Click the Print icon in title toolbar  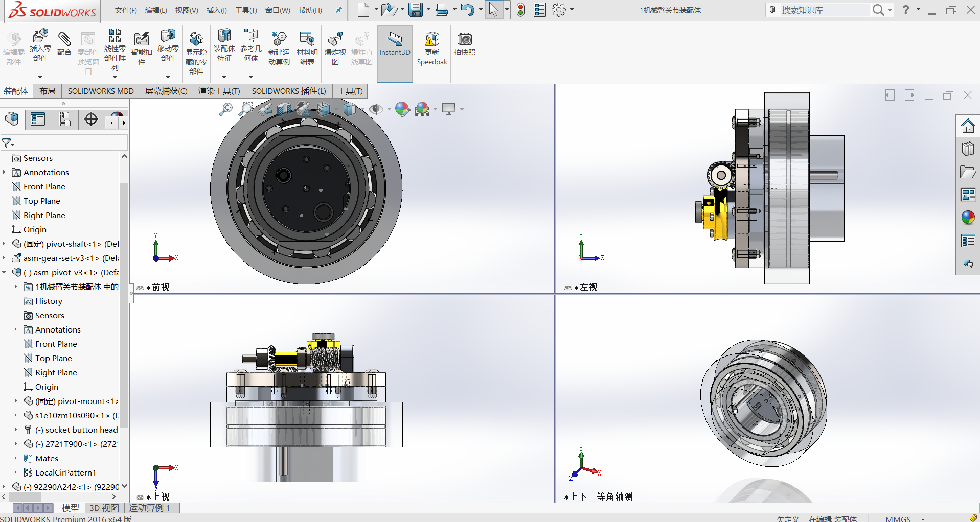[442, 10]
